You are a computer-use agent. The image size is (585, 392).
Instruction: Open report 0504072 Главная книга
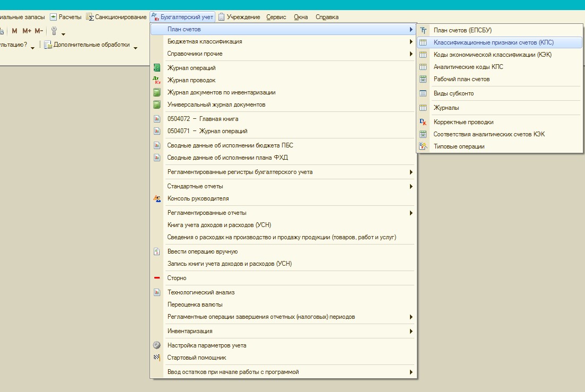pos(203,119)
